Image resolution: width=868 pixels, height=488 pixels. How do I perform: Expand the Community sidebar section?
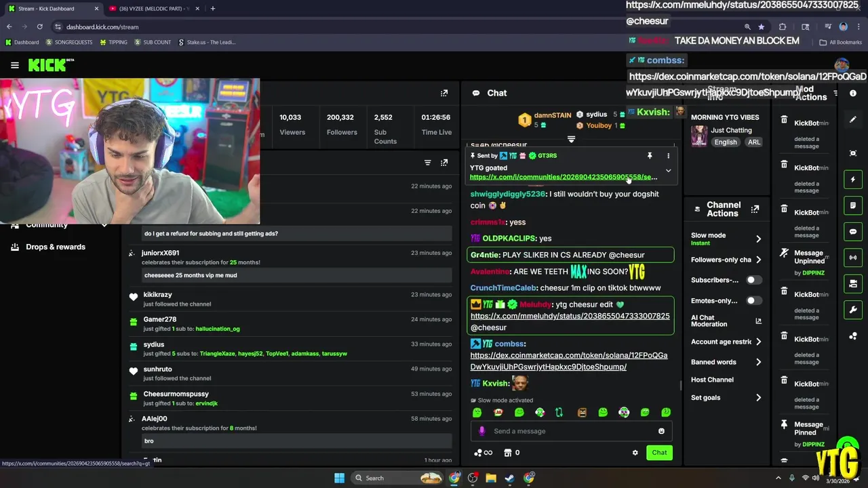104,225
